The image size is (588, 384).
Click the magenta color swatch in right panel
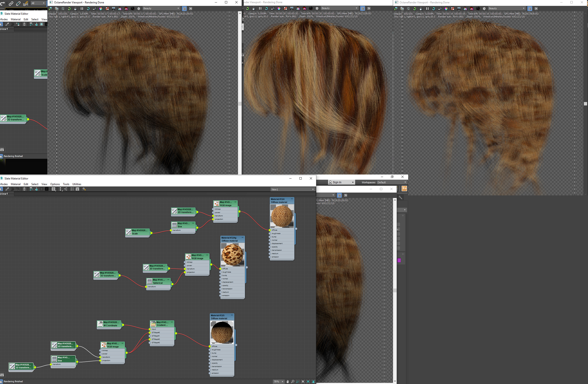(x=399, y=260)
